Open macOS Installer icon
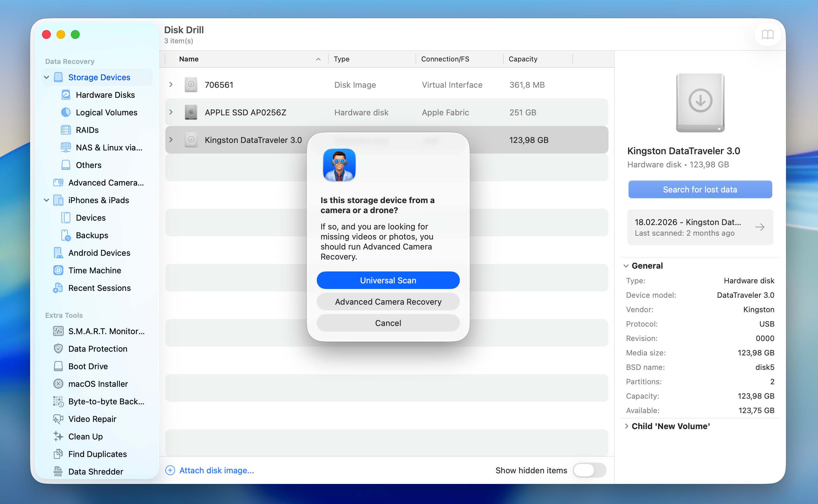Viewport: 818px width, 504px height. 58,384
